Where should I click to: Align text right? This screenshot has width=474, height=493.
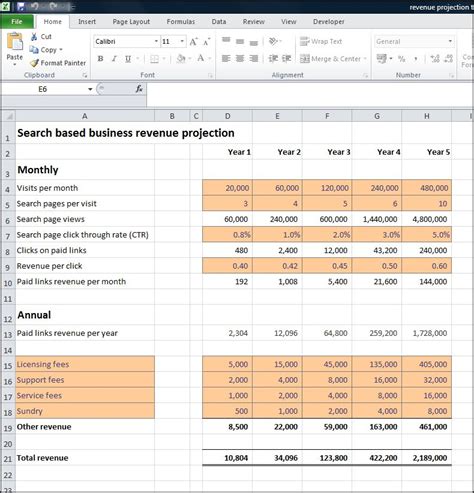tap(254, 59)
